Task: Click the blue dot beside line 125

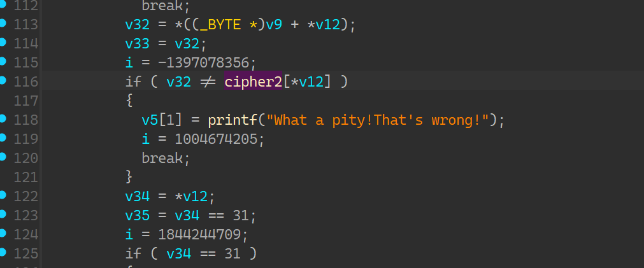Action: point(3,253)
